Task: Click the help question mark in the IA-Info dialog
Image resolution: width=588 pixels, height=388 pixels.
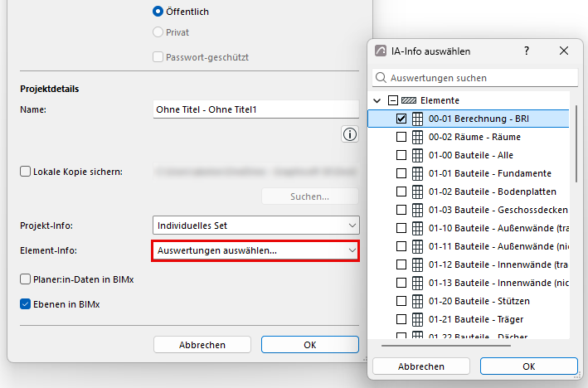Action: [x=527, y=51]
